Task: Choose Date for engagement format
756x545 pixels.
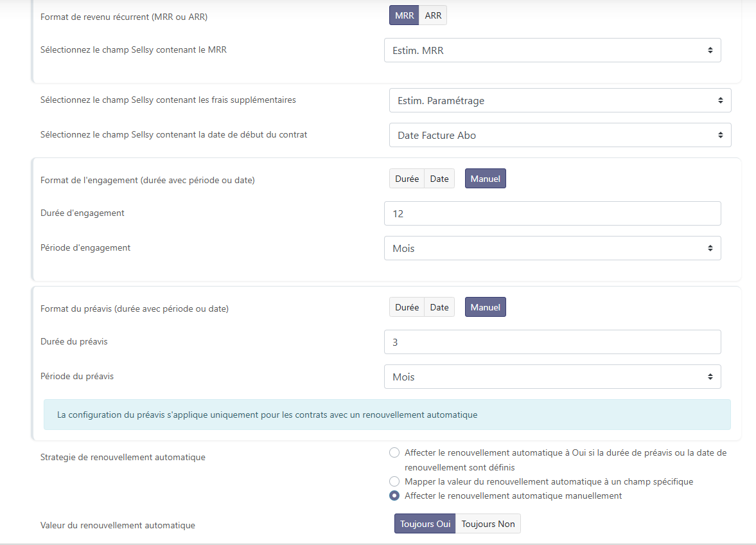Action: tap(439, 179)
